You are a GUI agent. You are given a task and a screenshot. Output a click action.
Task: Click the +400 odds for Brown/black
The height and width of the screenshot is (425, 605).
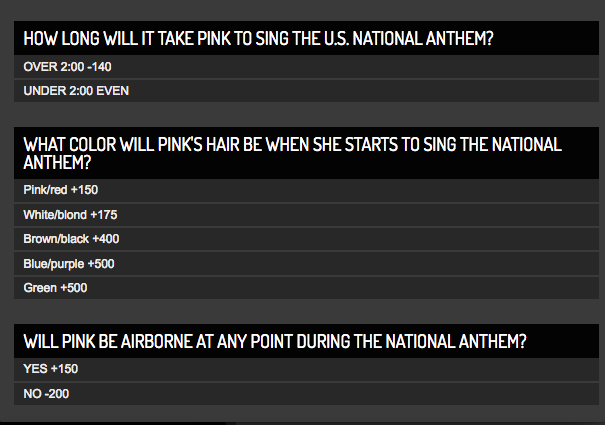point(106,239)
